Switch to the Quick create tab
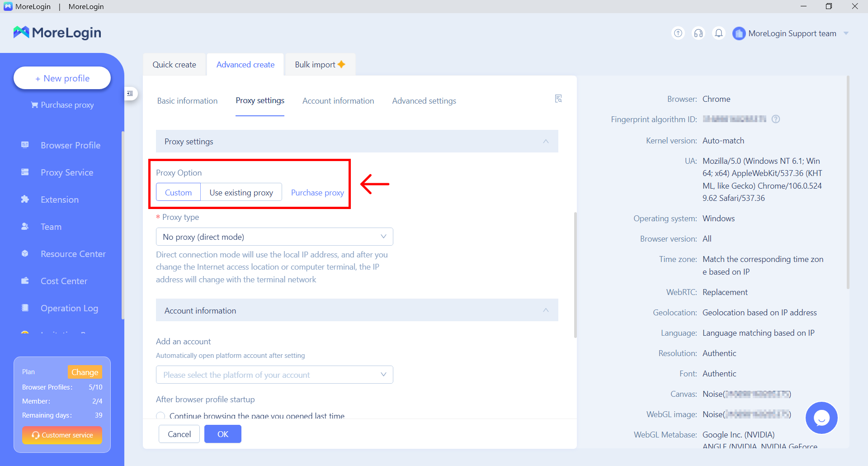The image size is (868, 466). 174,65
